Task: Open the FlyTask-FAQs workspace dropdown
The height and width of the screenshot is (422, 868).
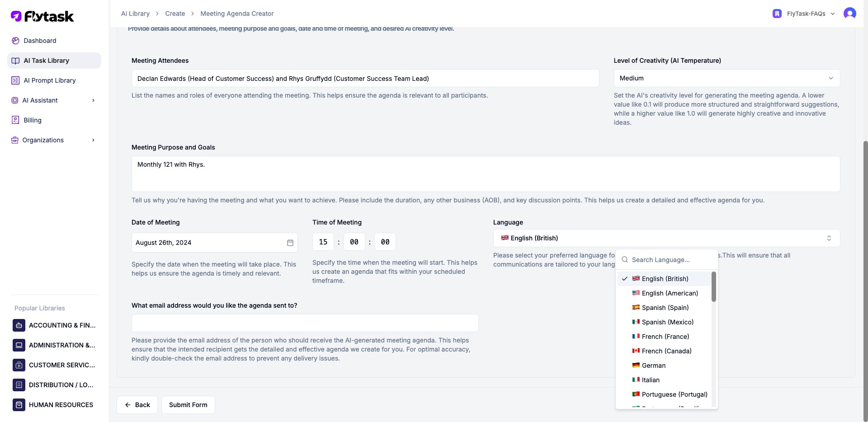Action: tap(804, 14)
